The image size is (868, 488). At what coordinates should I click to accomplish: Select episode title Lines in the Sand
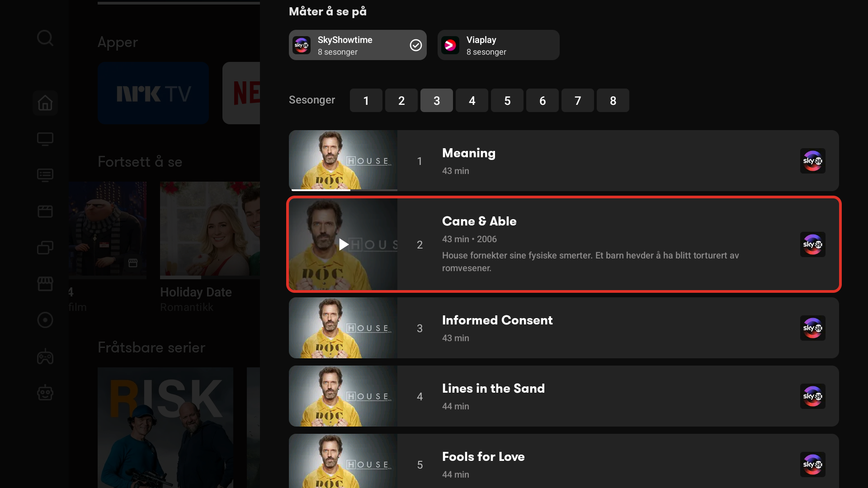tap(493, 389)
